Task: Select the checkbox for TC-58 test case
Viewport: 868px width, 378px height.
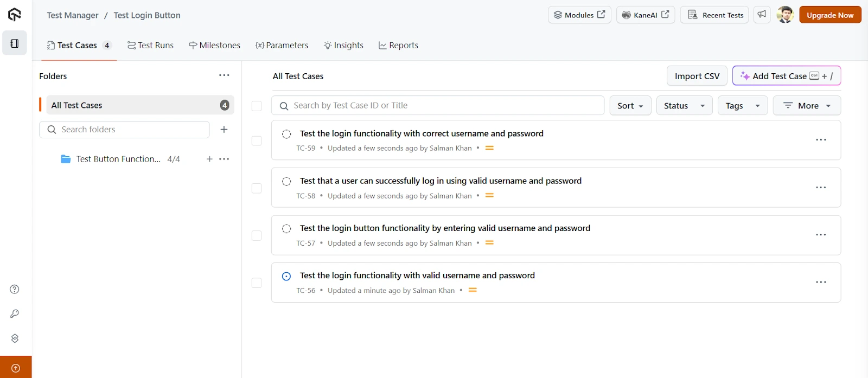Action: (256, 188)
